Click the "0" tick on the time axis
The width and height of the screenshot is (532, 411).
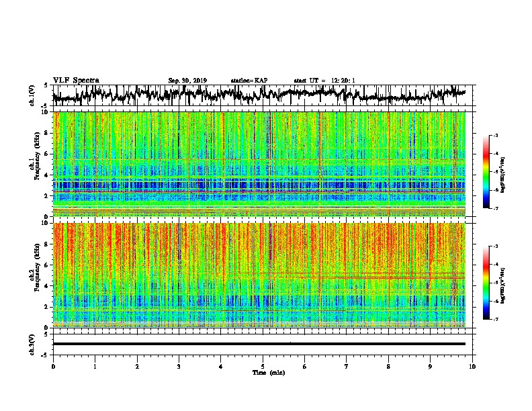point(53,367)
